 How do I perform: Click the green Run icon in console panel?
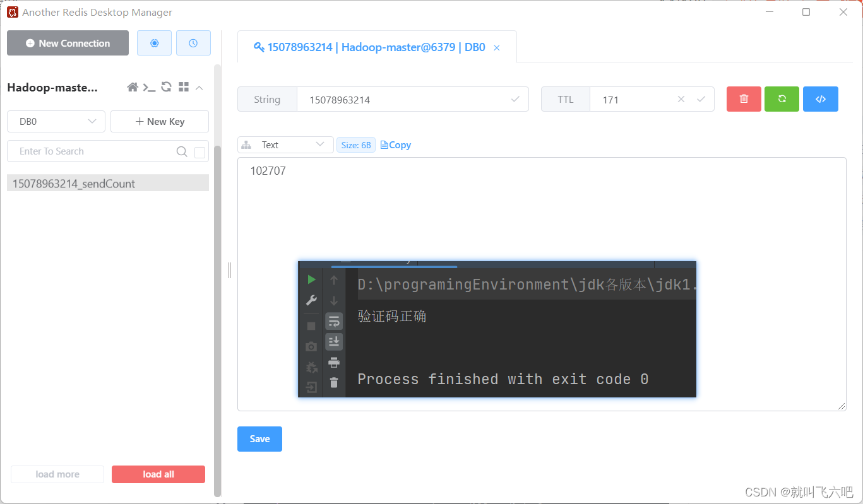tap(311, 279)
